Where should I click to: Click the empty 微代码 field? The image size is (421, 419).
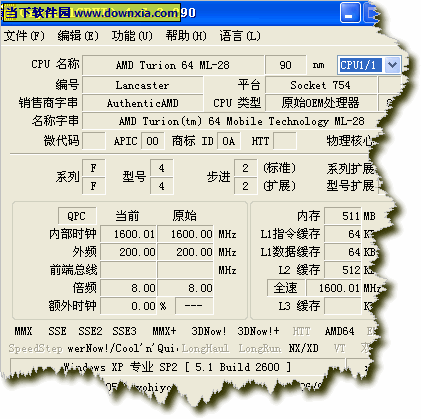coord(94,141)
